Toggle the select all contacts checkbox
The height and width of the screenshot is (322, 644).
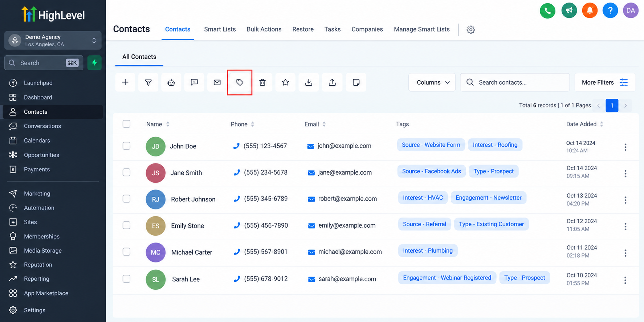click(x=126, y=124)
